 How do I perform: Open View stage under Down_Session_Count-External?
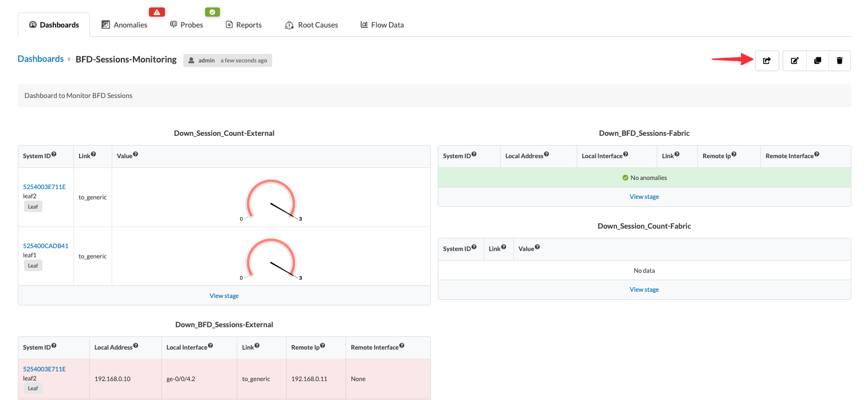click(224, 296)
